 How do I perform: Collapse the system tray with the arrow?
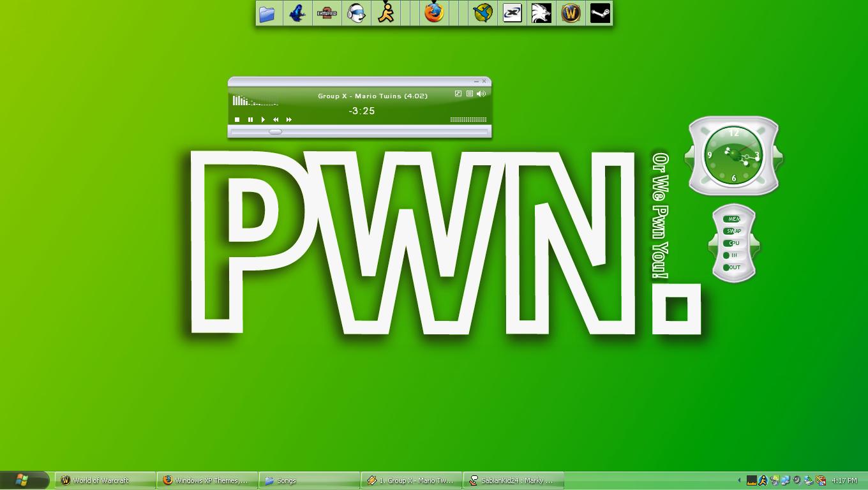tap(739, 480)
